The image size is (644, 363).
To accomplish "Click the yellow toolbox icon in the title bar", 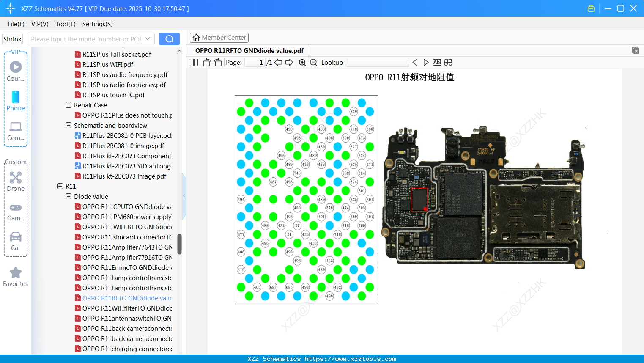I will point(591,8).
